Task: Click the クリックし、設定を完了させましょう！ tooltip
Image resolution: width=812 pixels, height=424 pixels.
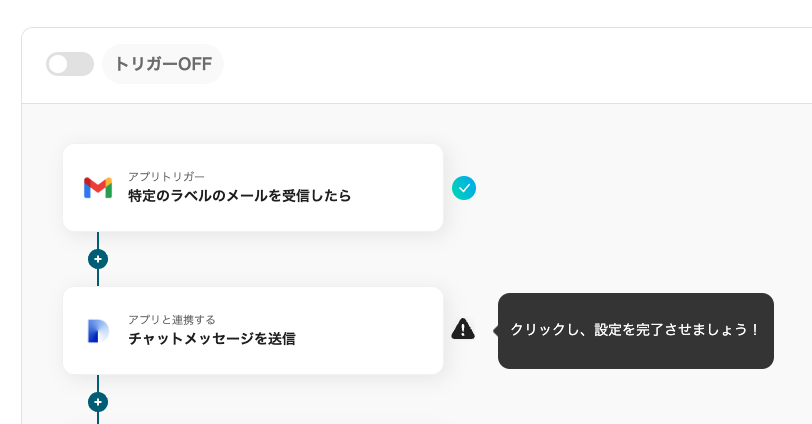Action: 636,330
